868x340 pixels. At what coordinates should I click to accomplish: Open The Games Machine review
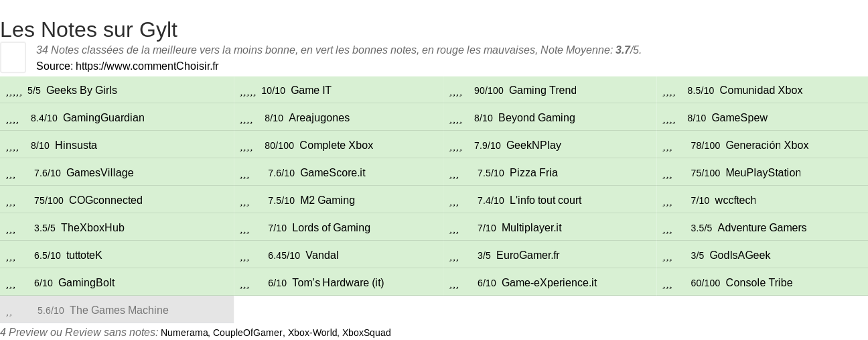119,310
